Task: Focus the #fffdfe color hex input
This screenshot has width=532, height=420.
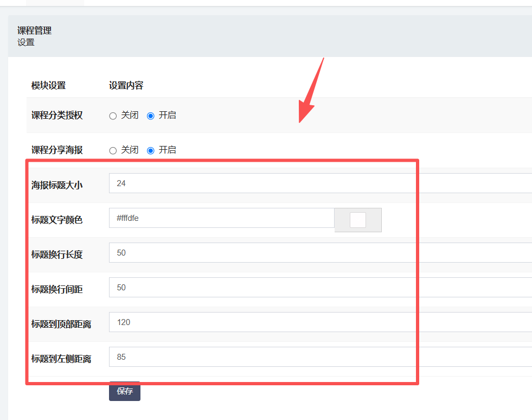Action: coord(221,218)
